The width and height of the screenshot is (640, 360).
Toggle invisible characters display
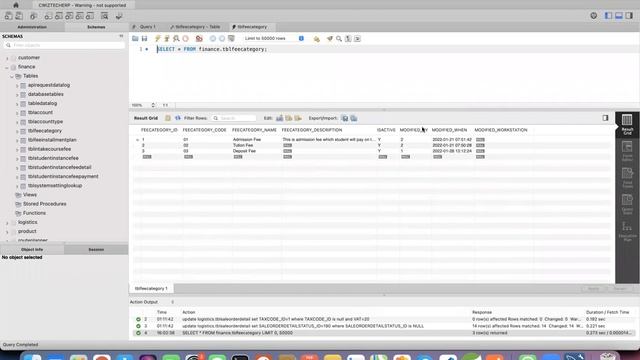click(x=348, y=38)
